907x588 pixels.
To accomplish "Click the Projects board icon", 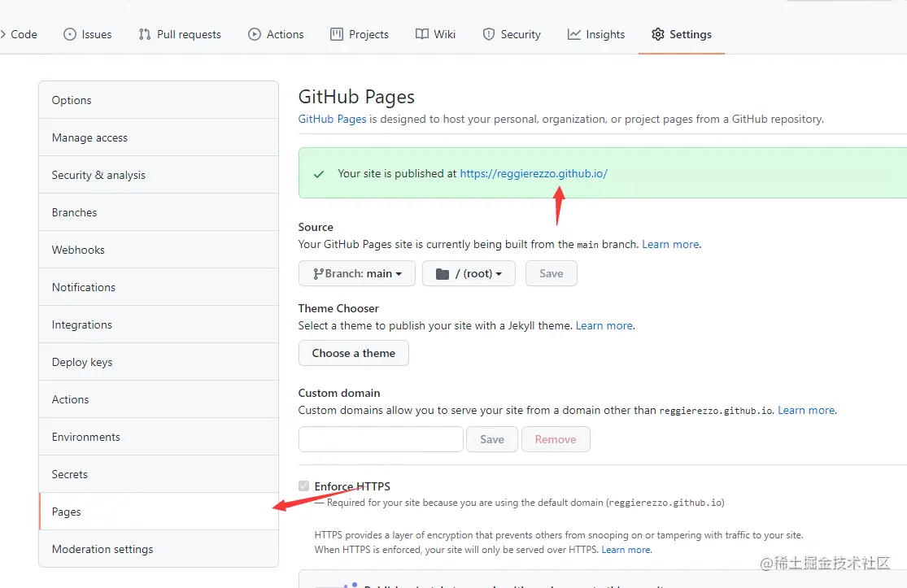I will point(337,34).
